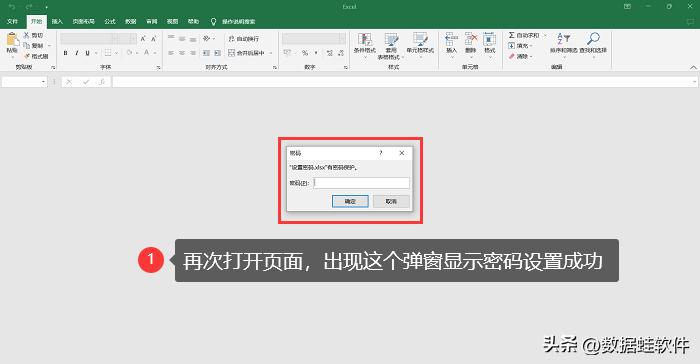Toggle Wrap Text (自动换行)
The height and width of the screenshot is (364, 700).
(x=243, y=39)
